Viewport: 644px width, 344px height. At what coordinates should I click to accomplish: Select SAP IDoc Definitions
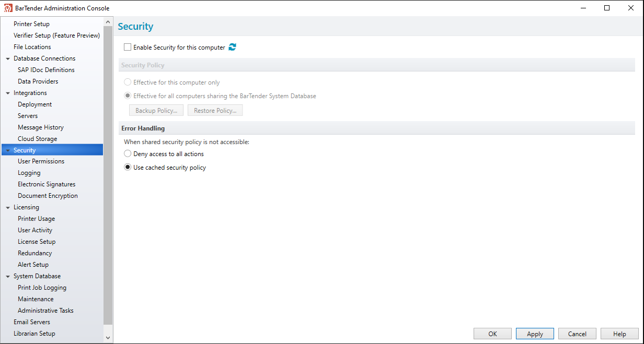(x=46, y=70)
